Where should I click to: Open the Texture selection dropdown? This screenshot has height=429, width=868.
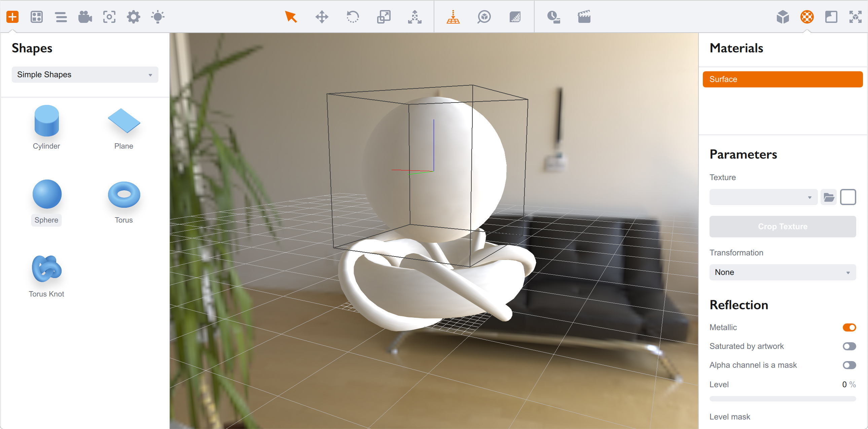pos(763,197)
